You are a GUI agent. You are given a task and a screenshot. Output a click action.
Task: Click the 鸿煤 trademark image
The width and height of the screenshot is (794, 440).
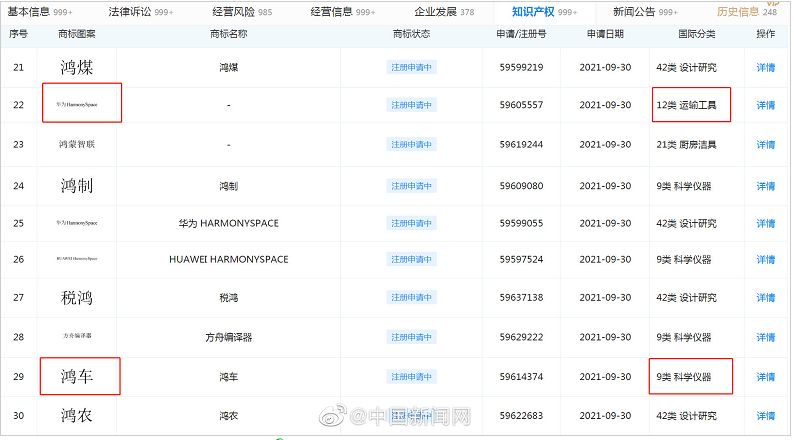pyautogui.click(x=76, y=67)
